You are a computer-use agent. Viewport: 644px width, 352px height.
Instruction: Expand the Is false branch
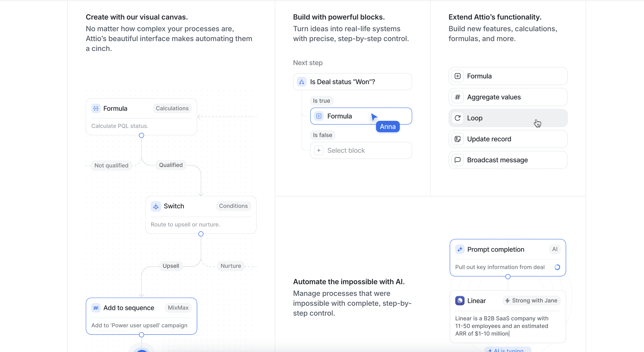(x=322, y=135)
